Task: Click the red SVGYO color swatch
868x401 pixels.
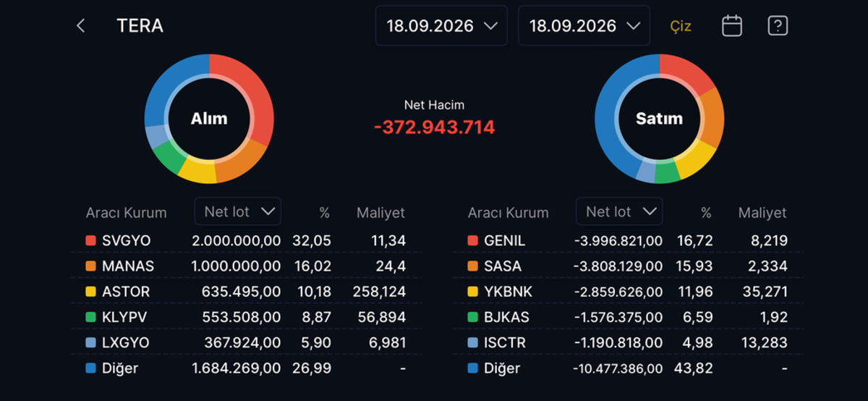Action: [90, 241]
